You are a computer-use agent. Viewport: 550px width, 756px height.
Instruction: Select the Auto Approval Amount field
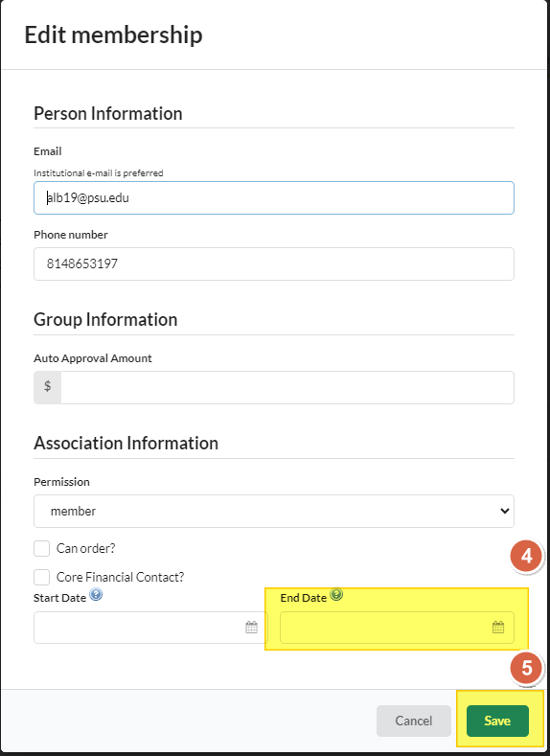tap(287, 388)
